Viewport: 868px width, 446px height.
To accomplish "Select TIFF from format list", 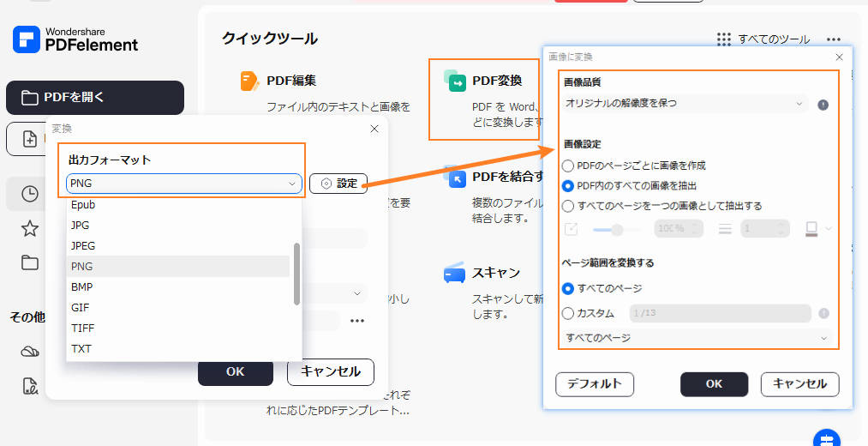I will point(81,328).
